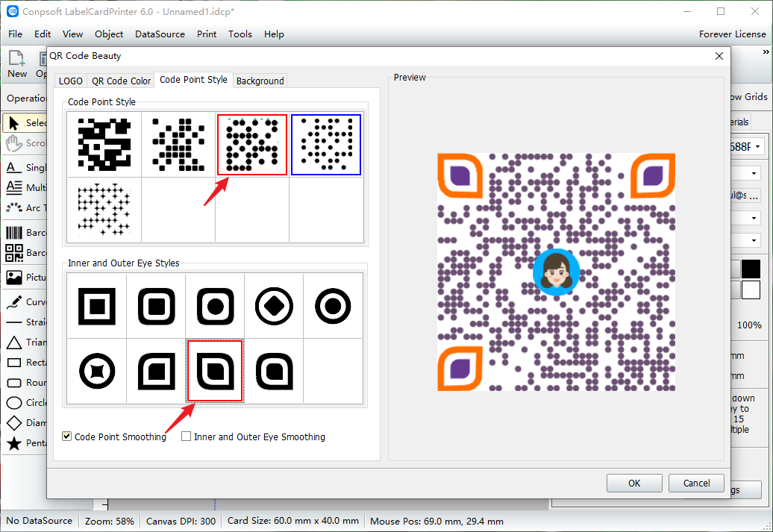773x532 pixels.
Task: Choose rounded square with dot eye style
Action: pos(215,306)
